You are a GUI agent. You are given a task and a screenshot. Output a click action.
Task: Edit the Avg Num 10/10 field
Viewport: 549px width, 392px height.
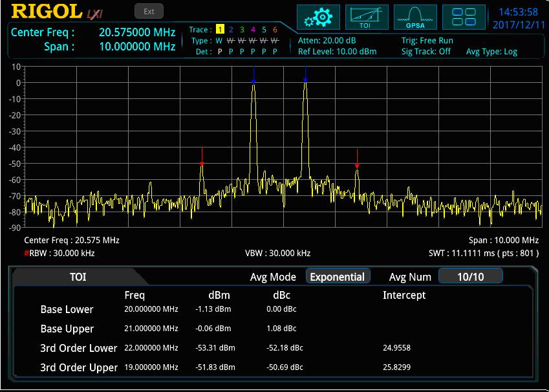point(471,277)
